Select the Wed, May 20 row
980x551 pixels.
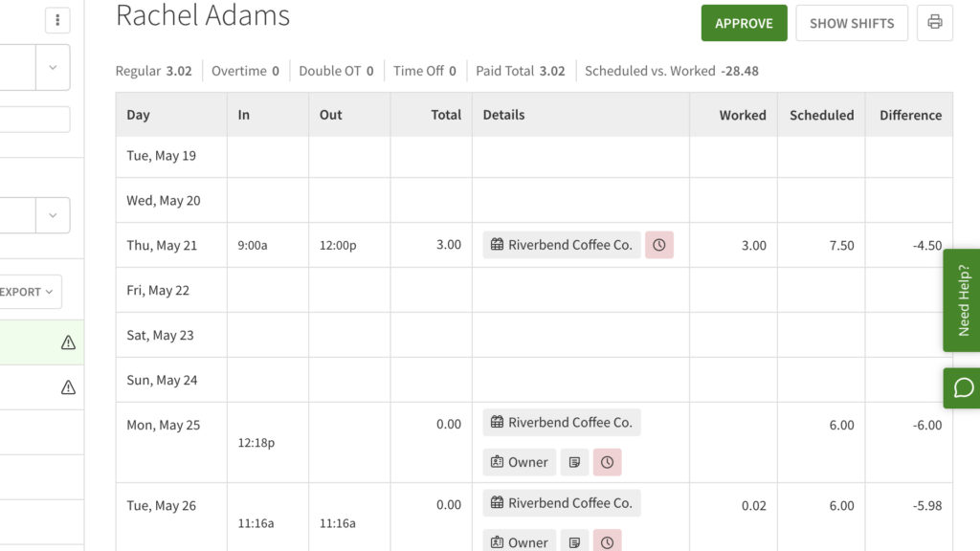coord(534,201)
